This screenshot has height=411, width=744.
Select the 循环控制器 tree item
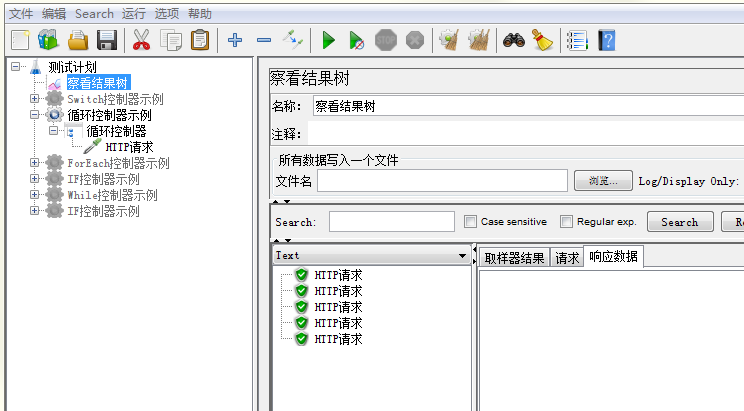[x=116, y=131]
